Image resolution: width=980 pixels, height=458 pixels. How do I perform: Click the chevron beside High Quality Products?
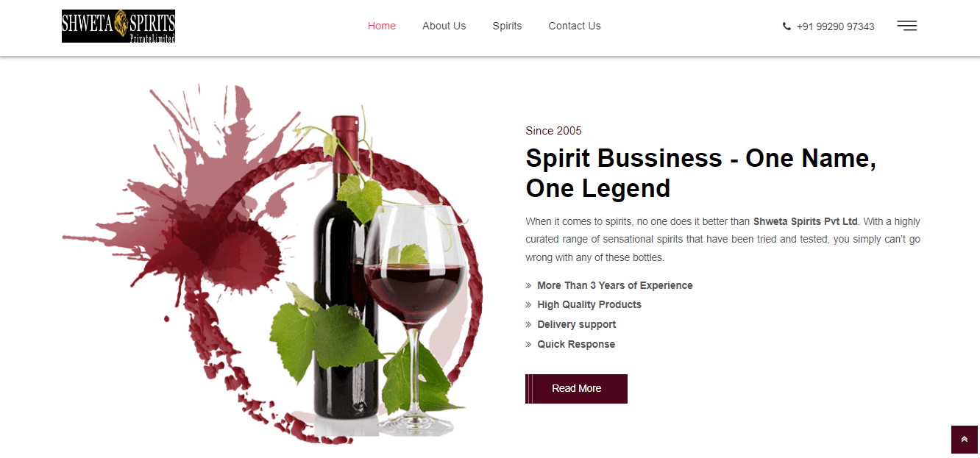click(528, 305)
